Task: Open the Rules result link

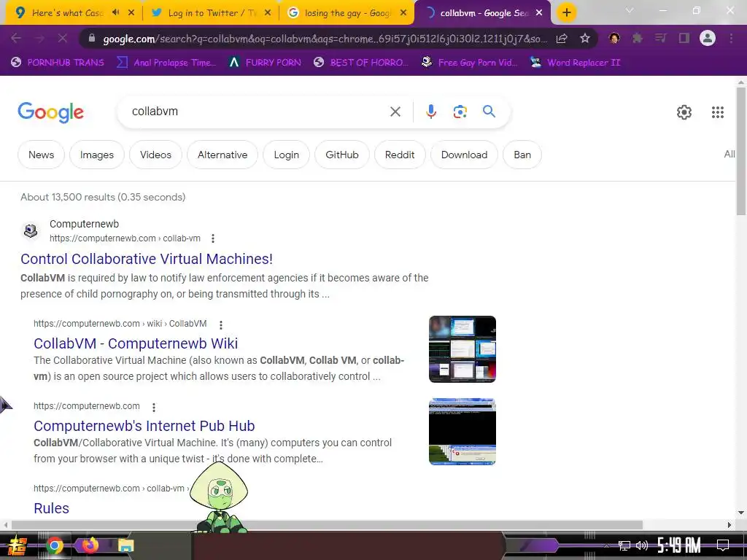Action: (52, 508)
